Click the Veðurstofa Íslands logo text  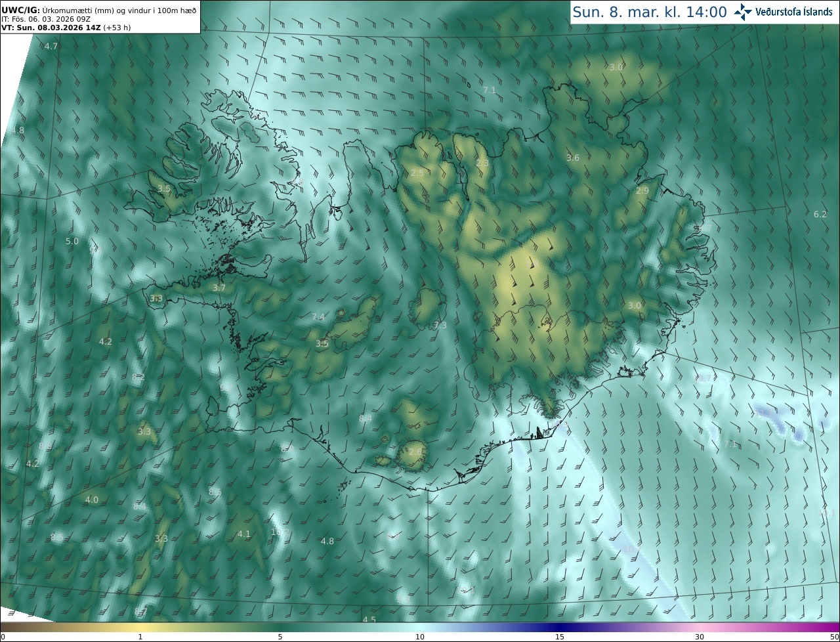(x=794, y=12)
